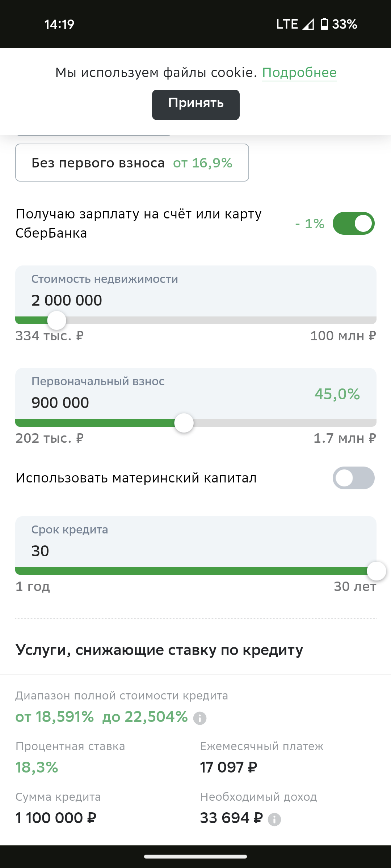Tap the LTE signal strength icon
Viewport: 391px width, 868px height.
308,24
